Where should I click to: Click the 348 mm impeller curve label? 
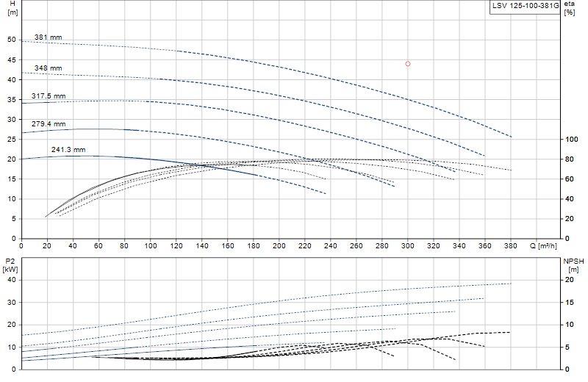coord(48,68)
